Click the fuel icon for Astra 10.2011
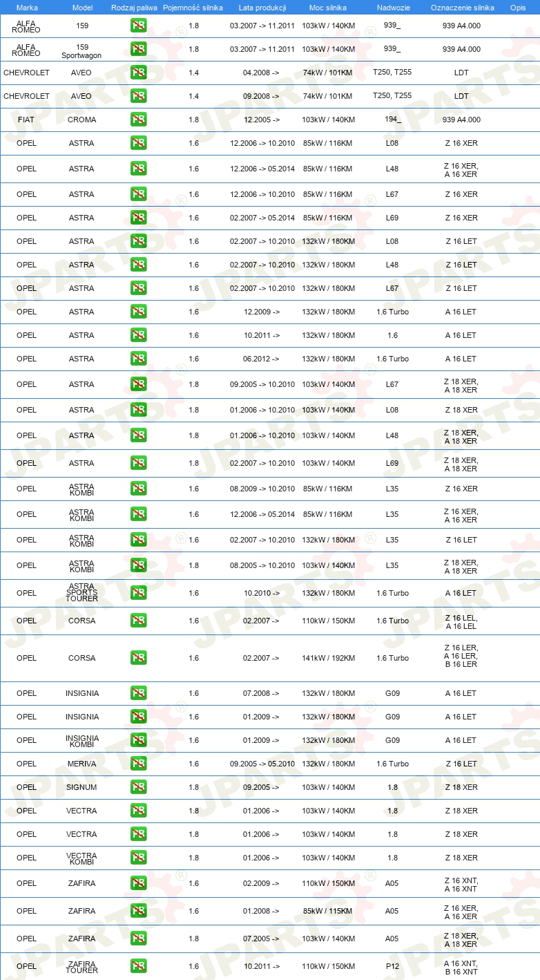 [138, 335]
